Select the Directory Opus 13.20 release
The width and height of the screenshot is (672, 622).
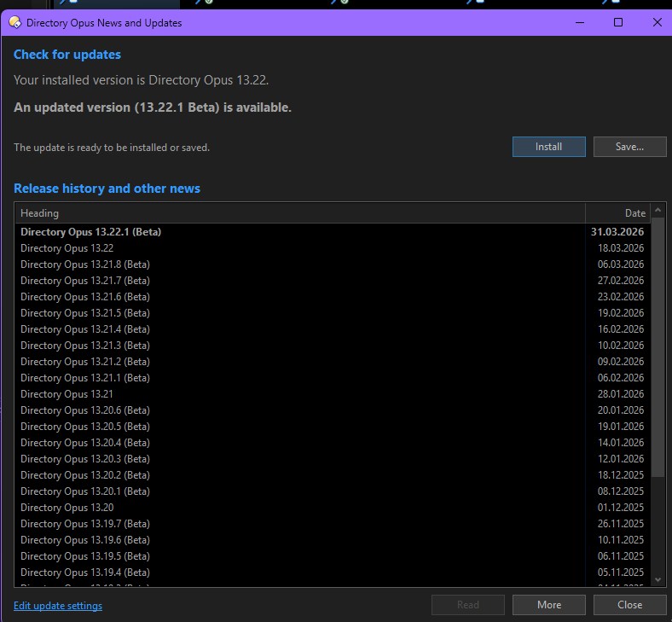pos(67,508)
